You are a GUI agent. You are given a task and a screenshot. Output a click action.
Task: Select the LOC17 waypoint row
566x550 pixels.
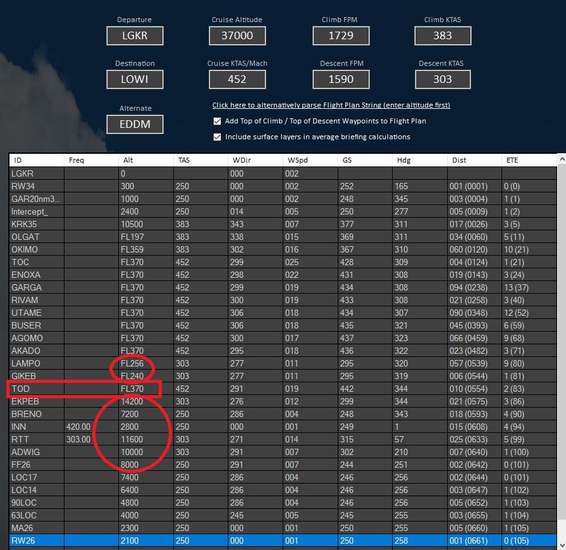click(x=283, y=477)
